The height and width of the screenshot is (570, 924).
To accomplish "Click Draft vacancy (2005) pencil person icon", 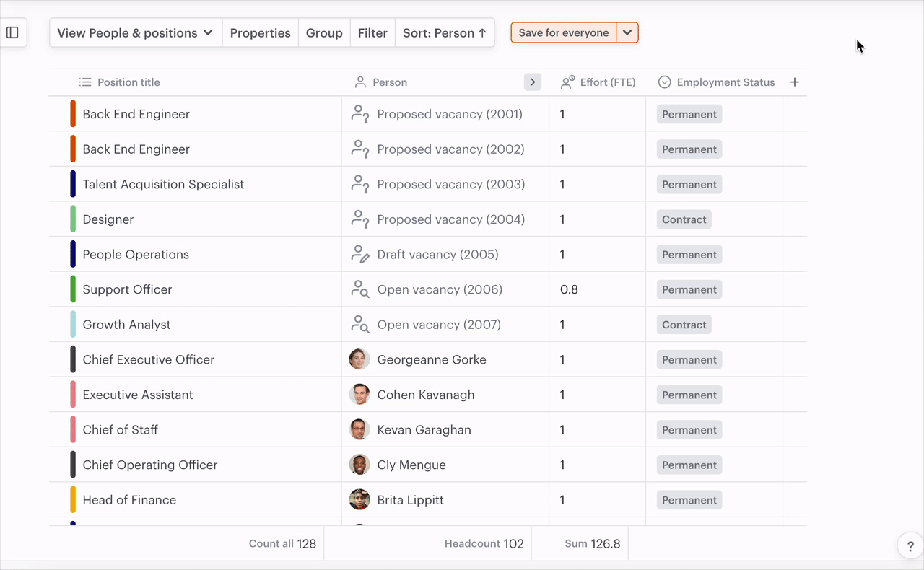I will click(x=359, y=254).
